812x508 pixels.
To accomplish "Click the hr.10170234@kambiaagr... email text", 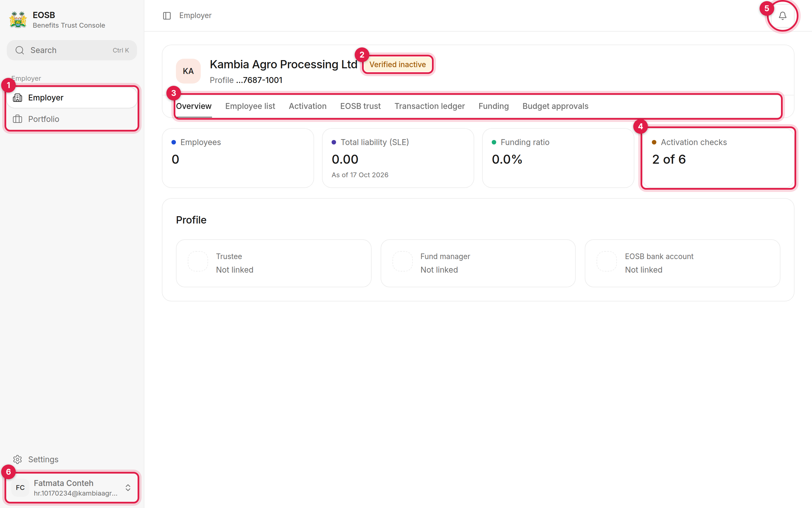I will (x=76, y=493).
